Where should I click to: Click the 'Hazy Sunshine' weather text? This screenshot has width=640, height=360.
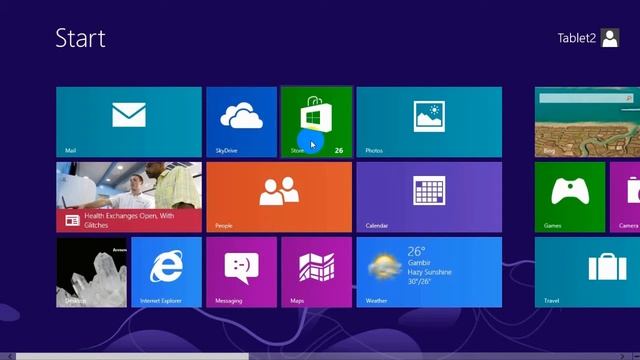429,272
